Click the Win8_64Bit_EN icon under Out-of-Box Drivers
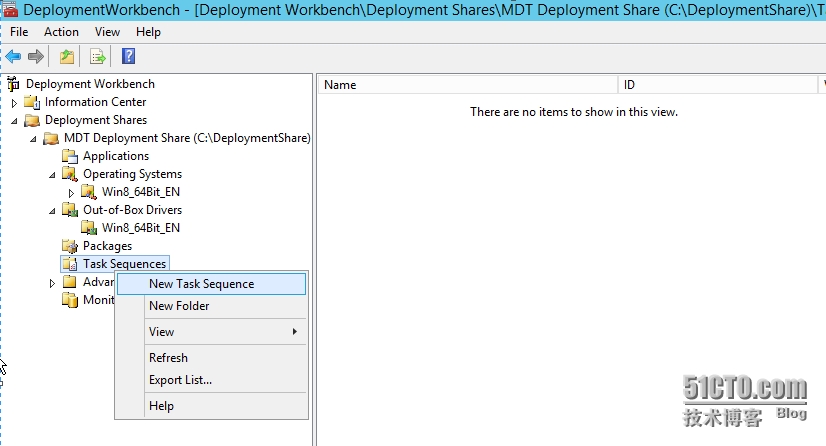 (88, 227)
